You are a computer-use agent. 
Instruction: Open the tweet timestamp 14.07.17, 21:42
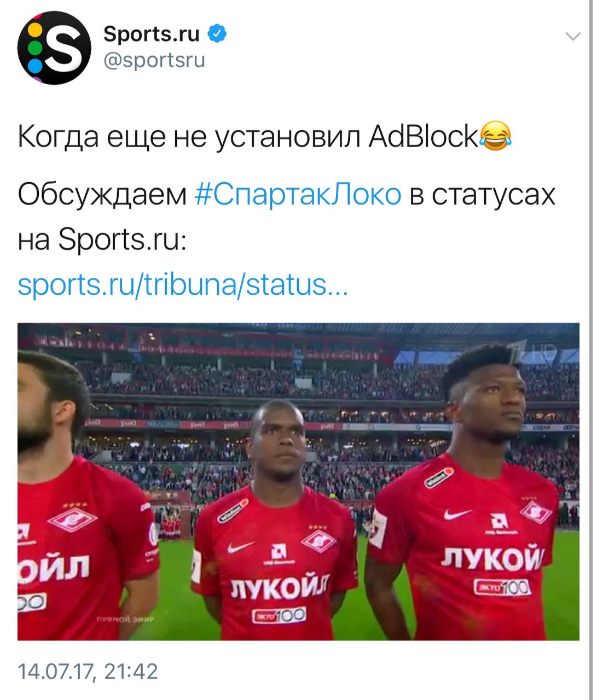88,671
